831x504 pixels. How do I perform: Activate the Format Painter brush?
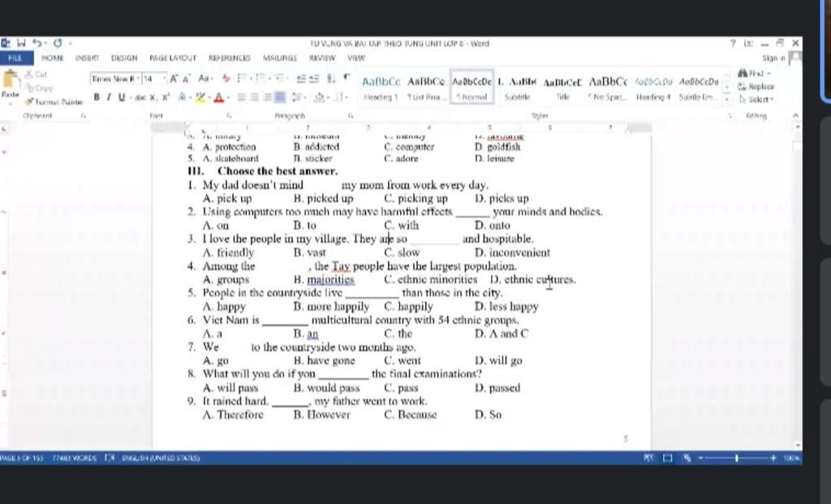coord(54,101)
